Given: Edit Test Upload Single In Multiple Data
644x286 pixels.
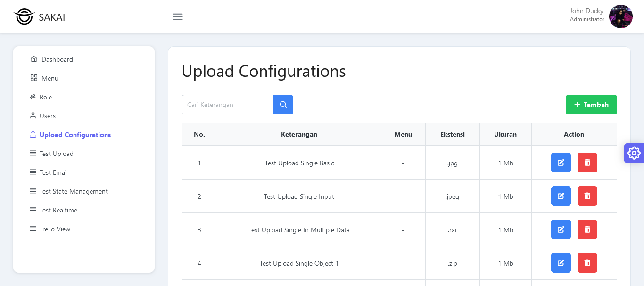Looking at the screenshot, I should point(561,229).
